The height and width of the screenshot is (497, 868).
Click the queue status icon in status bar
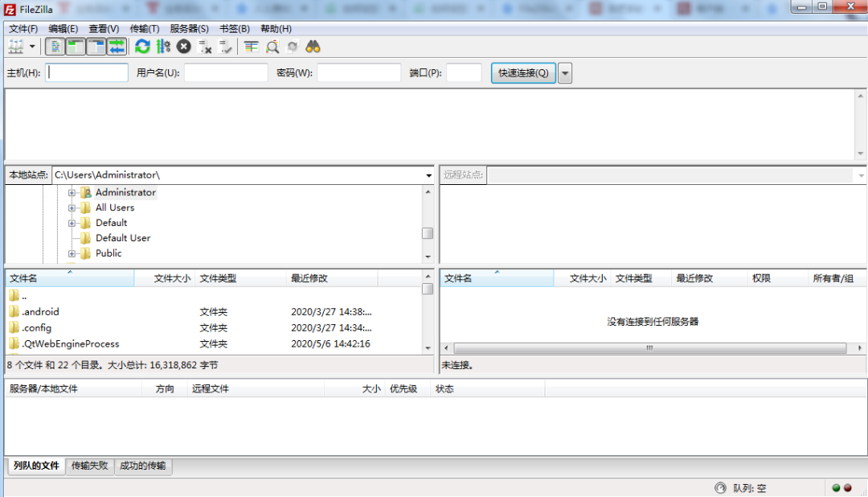tap(720, 488)
